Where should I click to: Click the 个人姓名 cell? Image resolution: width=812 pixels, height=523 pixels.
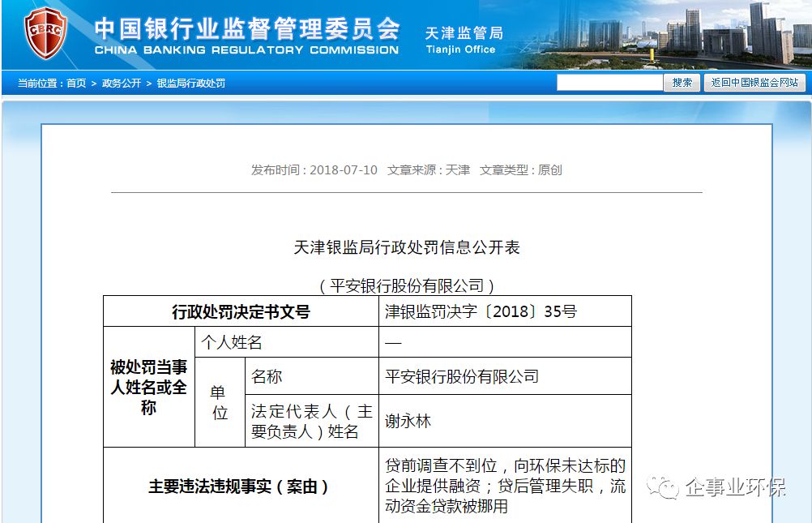pos(287,342)
